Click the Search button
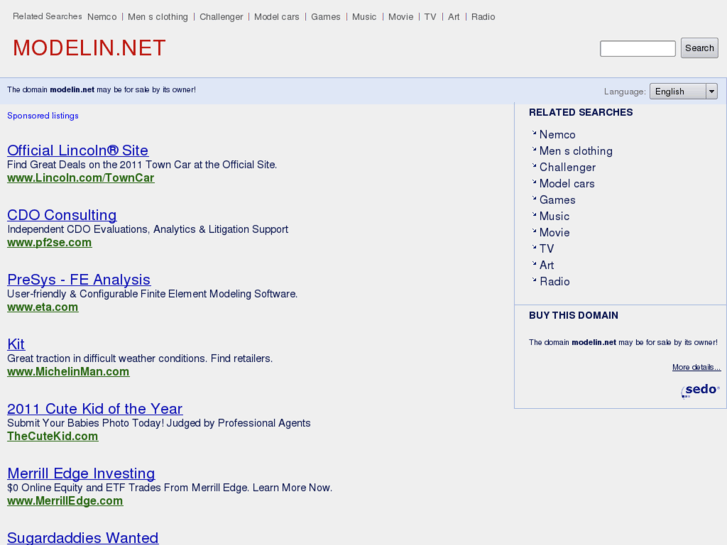This screenshot has width=727, height=545. point(699,48)
